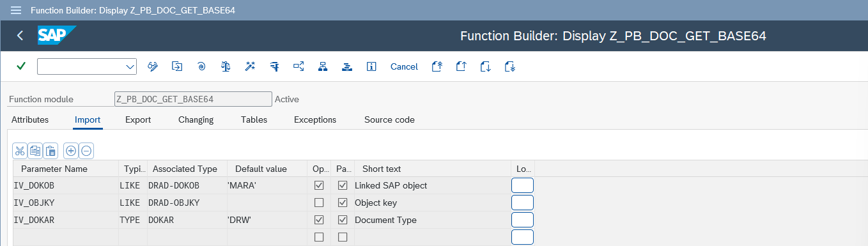Toggle Display/Change with the pencil-glasses icon
This screenshot has height=246, width=868.
click(x=153, y=66)
